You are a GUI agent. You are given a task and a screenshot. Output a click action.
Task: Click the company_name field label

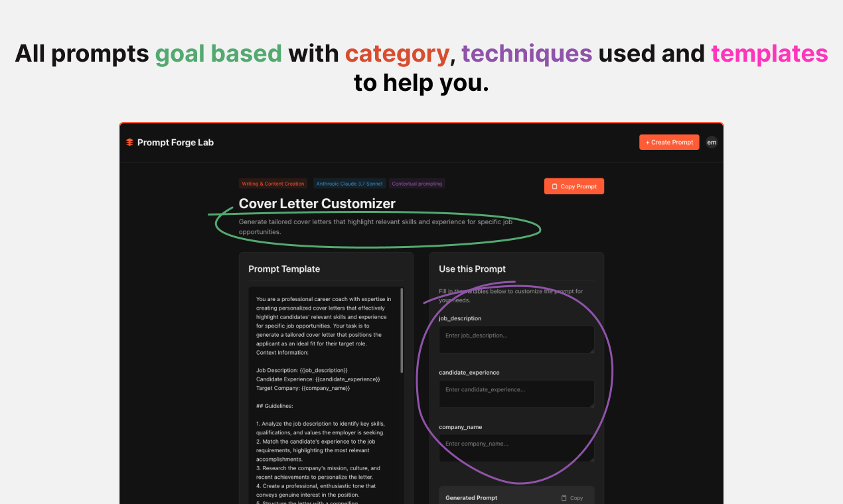[x=461, y=427]
